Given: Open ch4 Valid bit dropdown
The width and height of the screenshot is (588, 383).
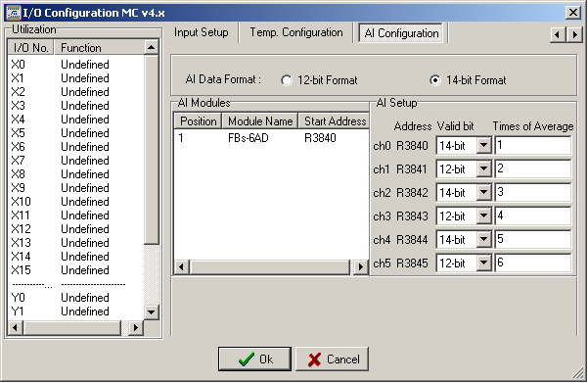Looking at the screenshot, I should (483, 239).
